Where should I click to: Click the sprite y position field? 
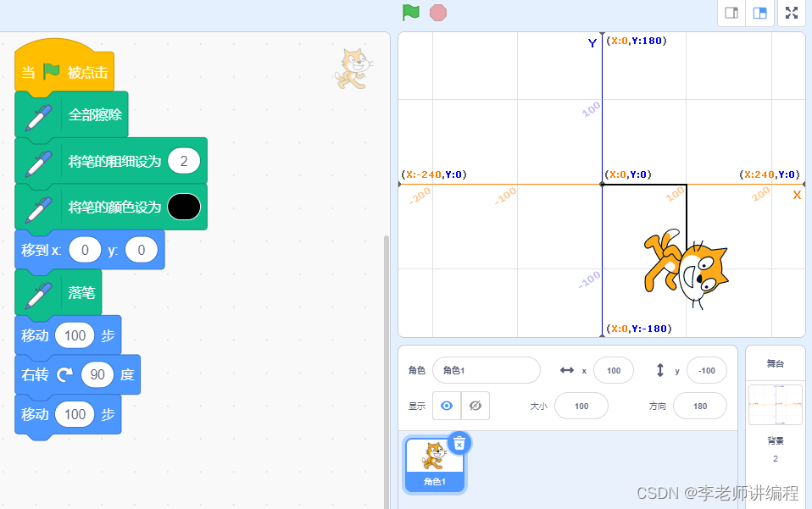click(x=706, y=370)
